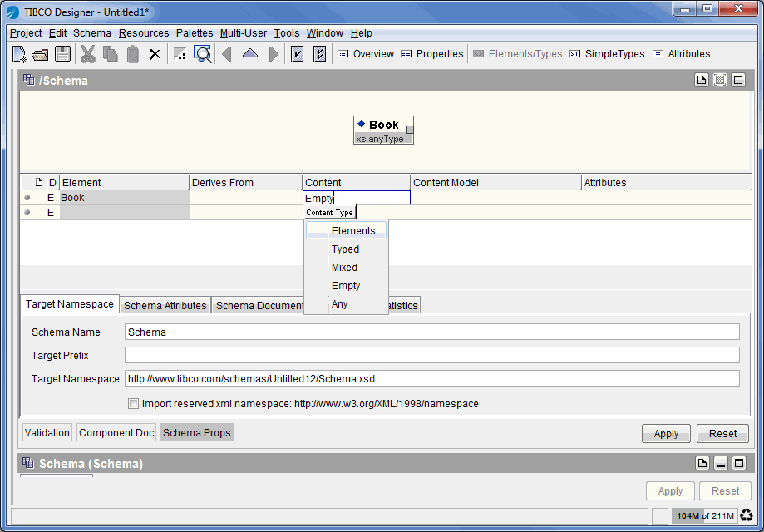Click the left arrow back navigation icon
The height and width of the screenshot is (532, 764).
(x=226, y=54)
